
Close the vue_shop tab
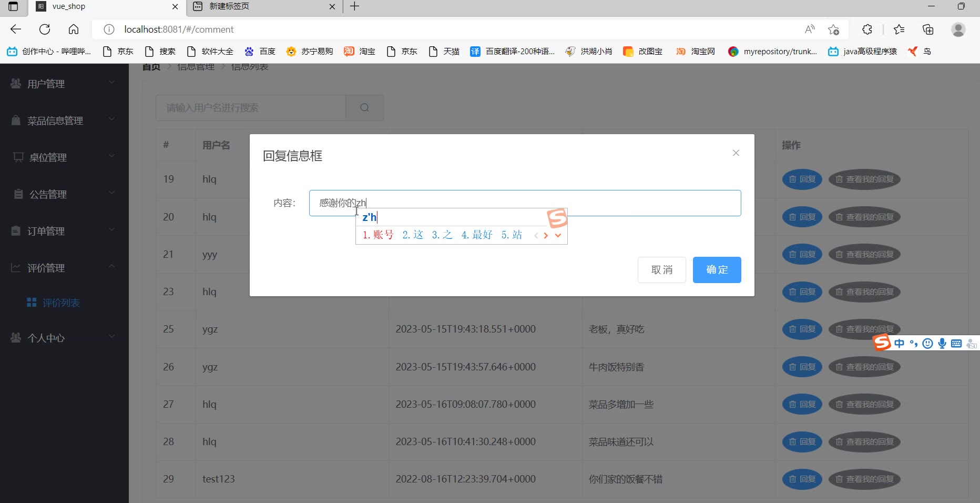pos(175,6)
